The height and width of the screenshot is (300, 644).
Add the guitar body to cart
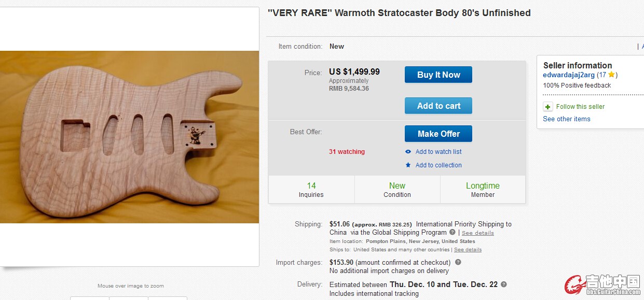pyautogui.click(x=439, y=106)
